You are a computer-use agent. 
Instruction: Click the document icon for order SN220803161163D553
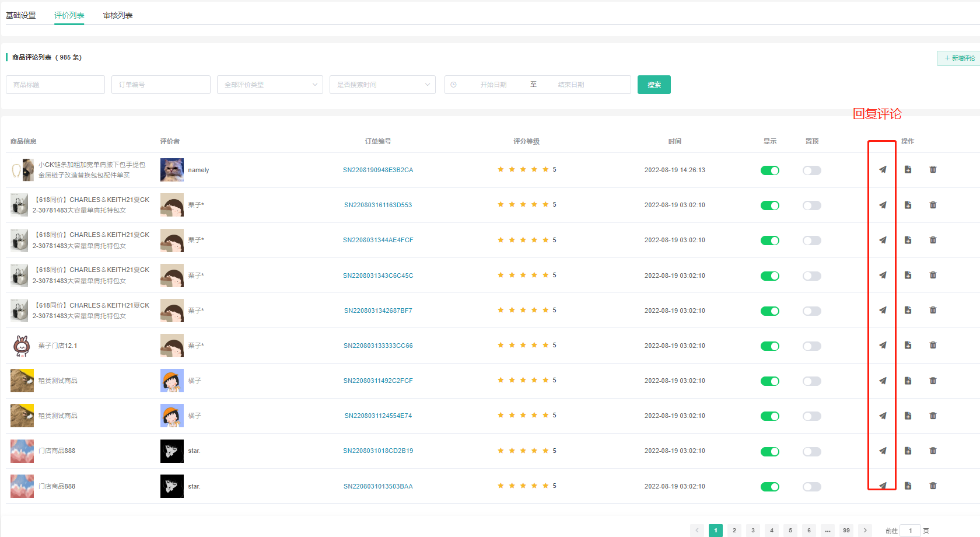click(908, 205)
